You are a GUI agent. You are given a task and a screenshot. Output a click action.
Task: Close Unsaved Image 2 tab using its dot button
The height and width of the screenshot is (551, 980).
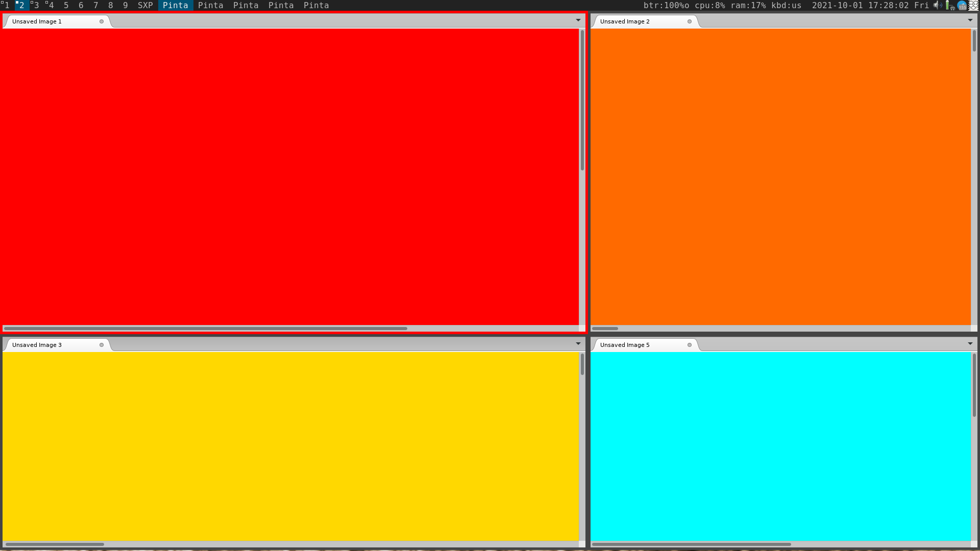pyautogui.click(x=690, y=21)
